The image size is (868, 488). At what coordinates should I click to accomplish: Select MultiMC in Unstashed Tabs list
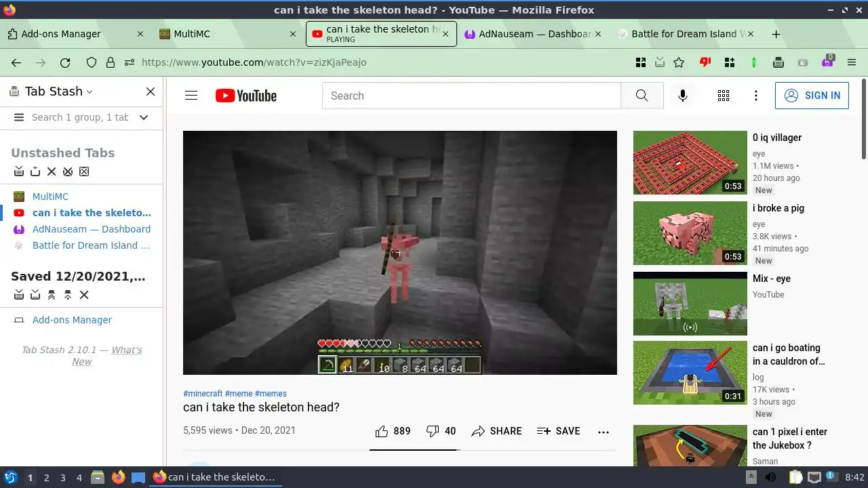coord(50,197)
